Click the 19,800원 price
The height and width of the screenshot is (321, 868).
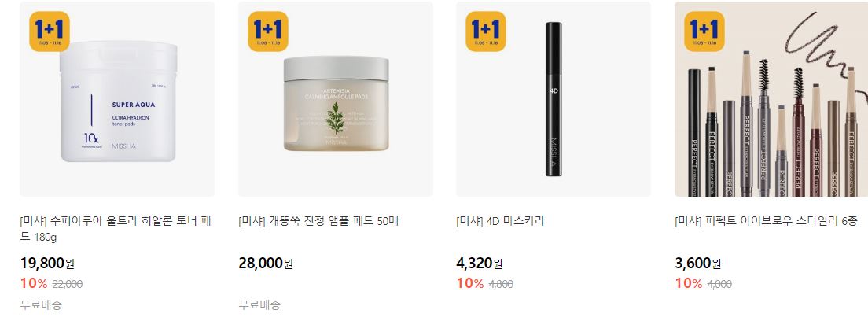[x=47, y=264]
